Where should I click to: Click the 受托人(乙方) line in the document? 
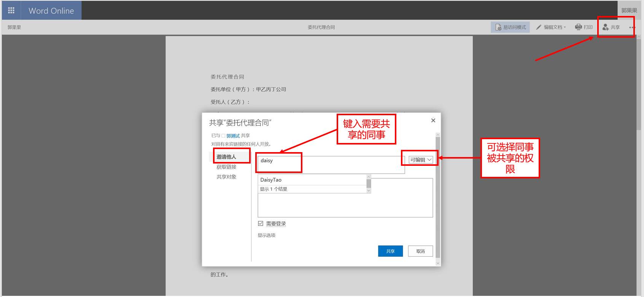coord(230,102)
